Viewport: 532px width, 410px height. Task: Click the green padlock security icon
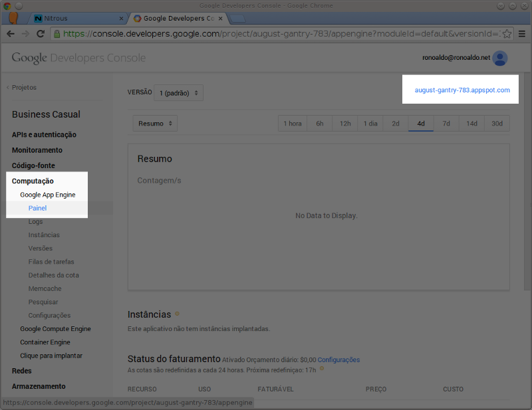(x=57, y=34)
